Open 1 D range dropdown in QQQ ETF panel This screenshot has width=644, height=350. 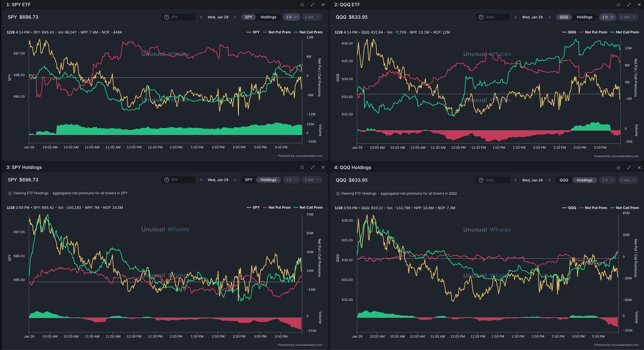coord(607,17)
